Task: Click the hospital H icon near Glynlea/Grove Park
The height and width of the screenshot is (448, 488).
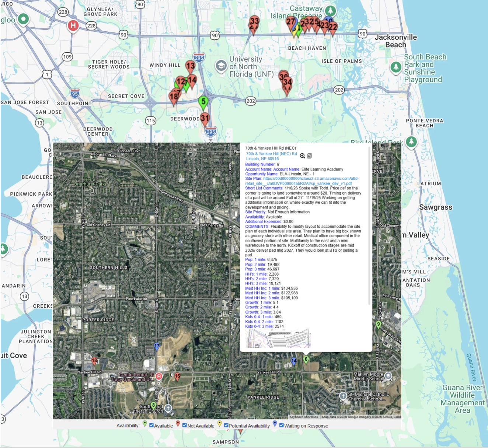Action: pos(73,25)
